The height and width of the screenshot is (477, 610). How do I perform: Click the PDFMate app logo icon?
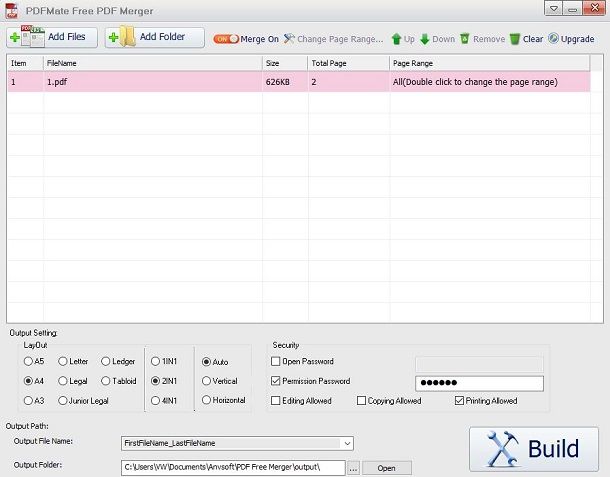point(12,11)
